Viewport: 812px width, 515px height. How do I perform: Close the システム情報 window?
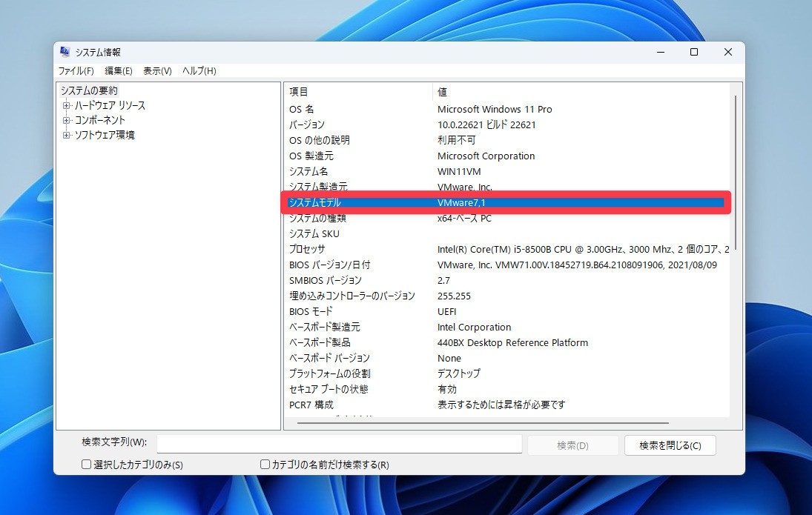point(727,53)
